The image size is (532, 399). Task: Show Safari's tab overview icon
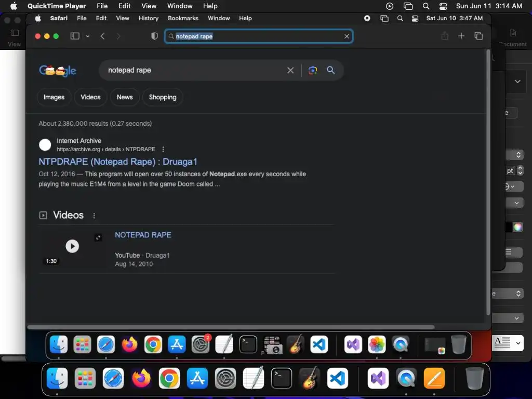pyautogui.click(x=478, y=36)
